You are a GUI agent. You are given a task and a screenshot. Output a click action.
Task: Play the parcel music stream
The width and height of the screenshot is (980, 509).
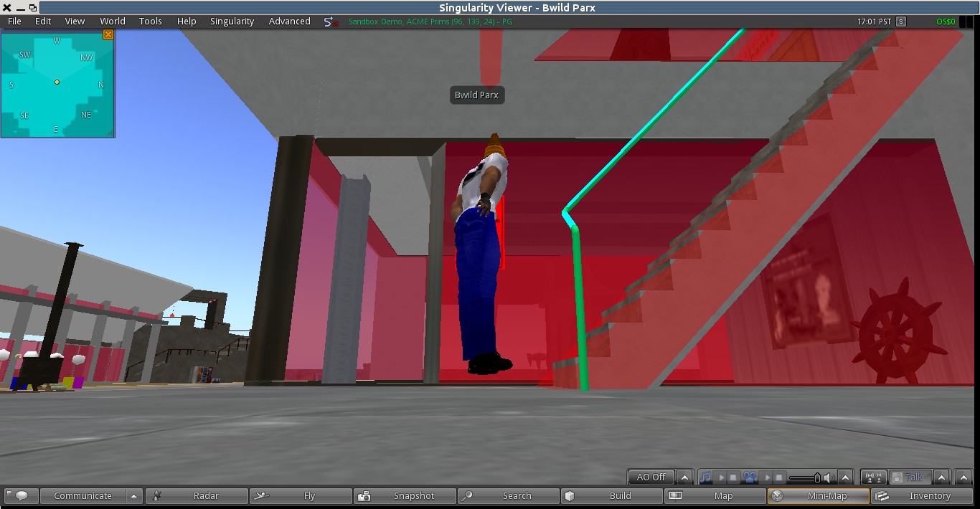coord(722,477)
